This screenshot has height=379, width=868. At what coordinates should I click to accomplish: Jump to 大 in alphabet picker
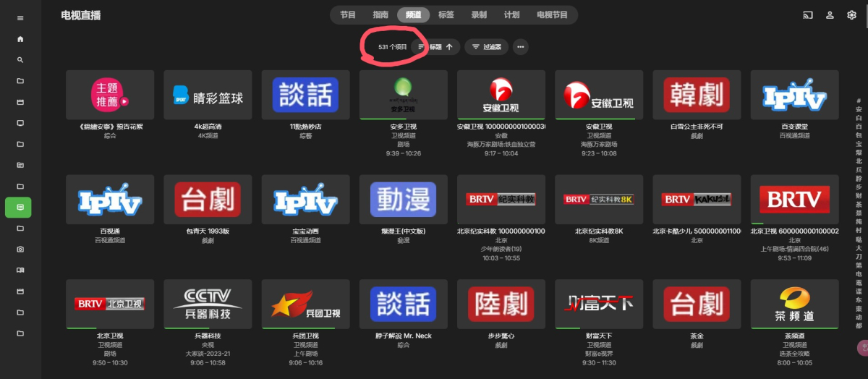pyautogui.click(x=859, y=247)
